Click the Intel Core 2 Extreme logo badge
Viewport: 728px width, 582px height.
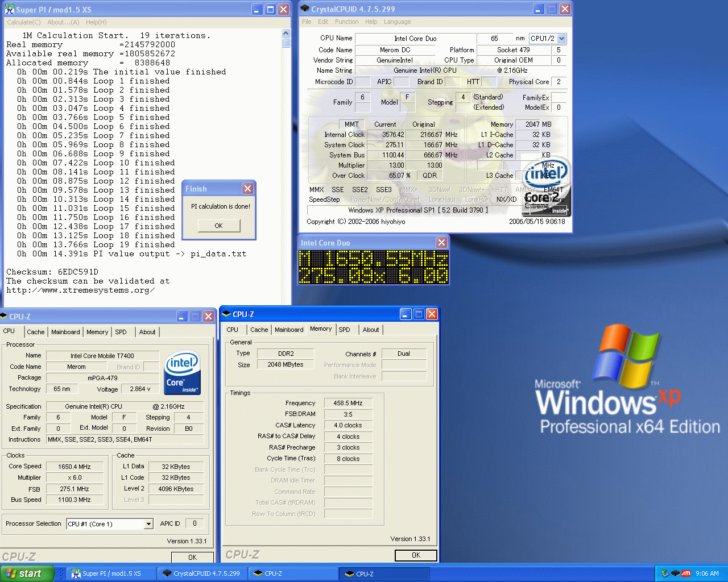point(546,188)
